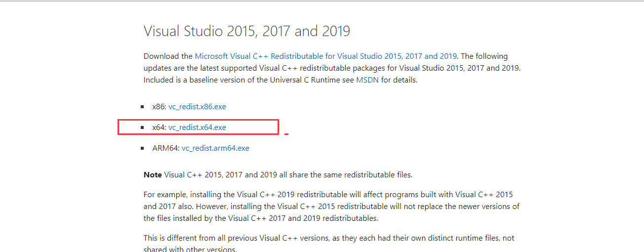This screenshot has width=644, height=252.
Task: Click the vc_redist.x86.exe download link
Action: point(197,107)
